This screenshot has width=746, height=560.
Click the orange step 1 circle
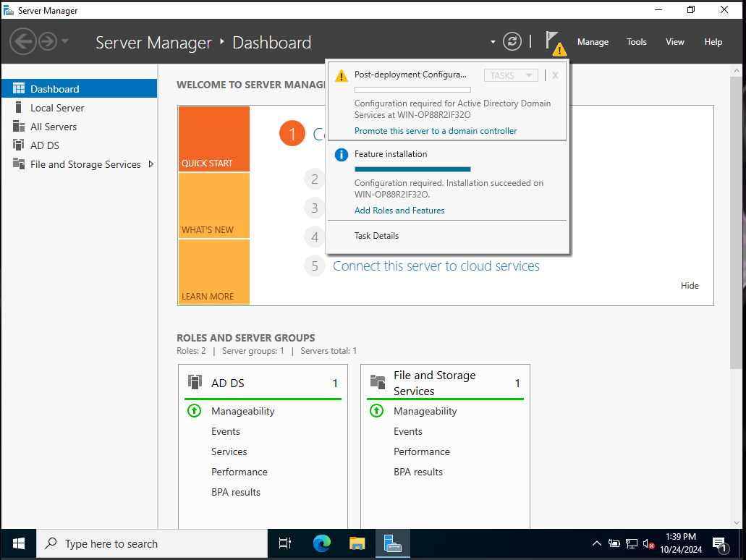tap(292, 134)
